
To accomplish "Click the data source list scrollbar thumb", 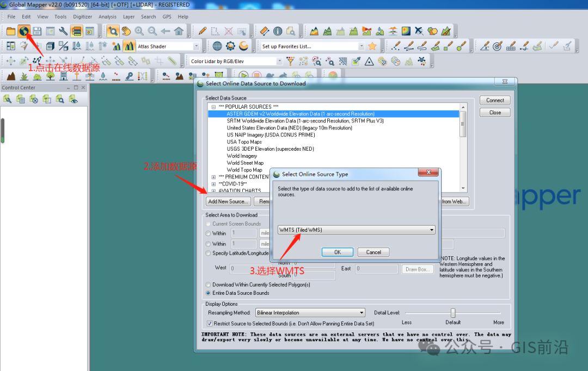I will point(463,123).
